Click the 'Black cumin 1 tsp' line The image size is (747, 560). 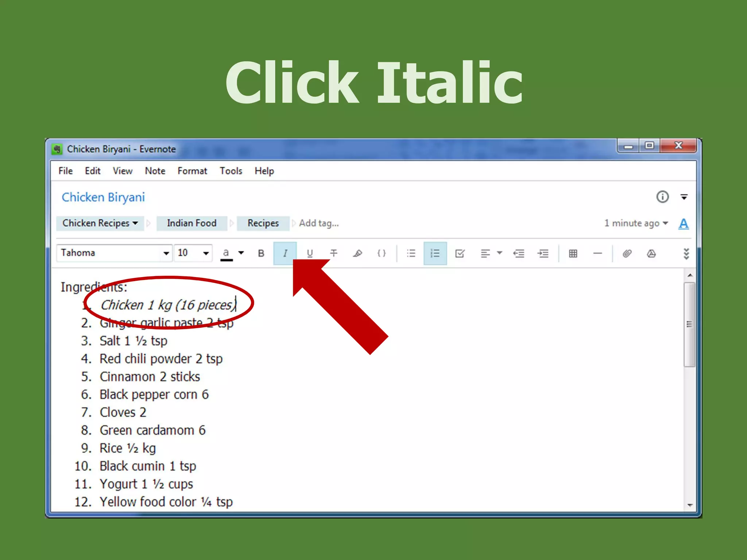pyautogui.click(x=148, y=466)
